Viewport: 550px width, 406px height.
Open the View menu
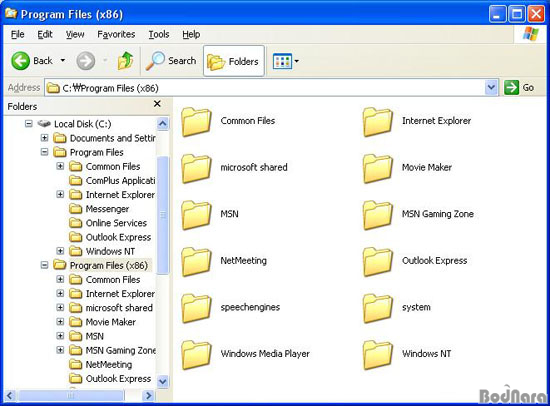point(75,34)
